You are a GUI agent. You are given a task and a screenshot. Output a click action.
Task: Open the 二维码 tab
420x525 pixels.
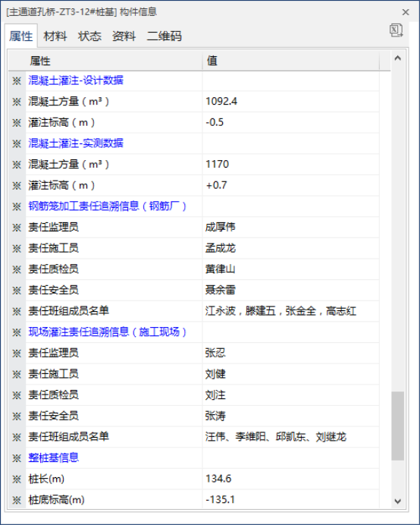click(164, 36)
